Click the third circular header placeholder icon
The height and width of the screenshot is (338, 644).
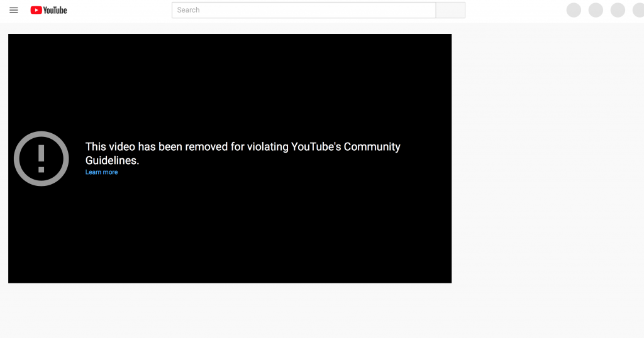[618, 10]
